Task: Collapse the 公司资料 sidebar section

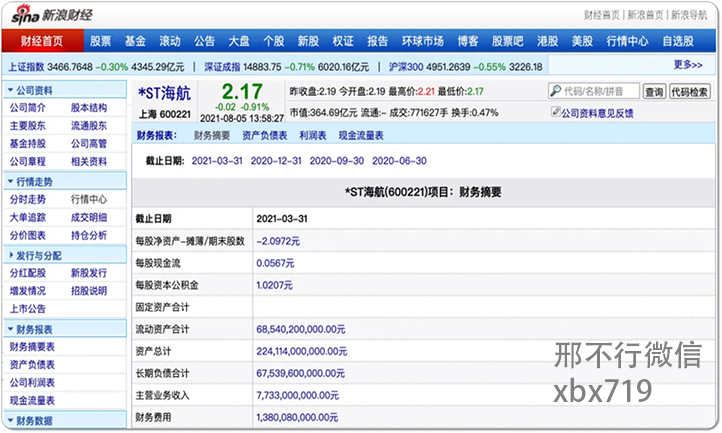Action: [x=11, y=90]
